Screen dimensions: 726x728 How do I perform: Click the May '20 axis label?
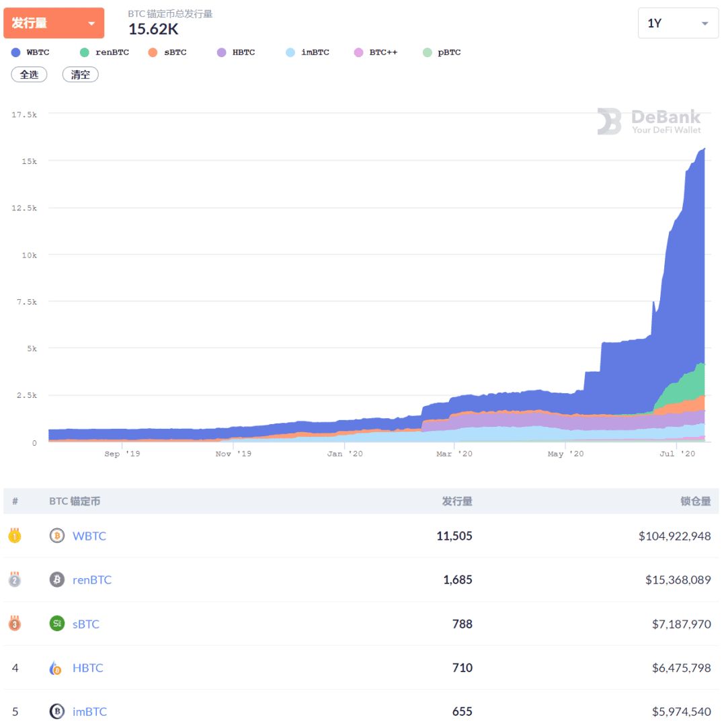[x=565, y=454]
